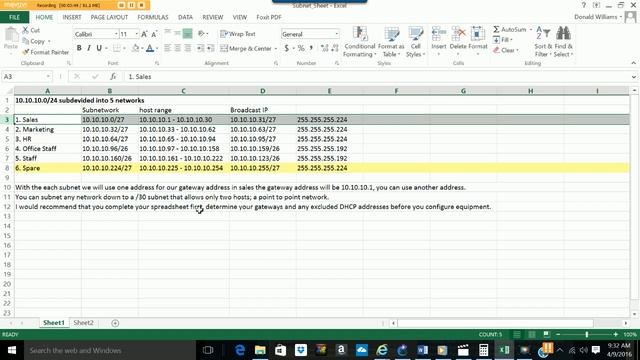Image resolution: width=640 pixels, height=360 pixels.
Task: Switch to the FORMULAS tab
Action: tap(153, 17)
